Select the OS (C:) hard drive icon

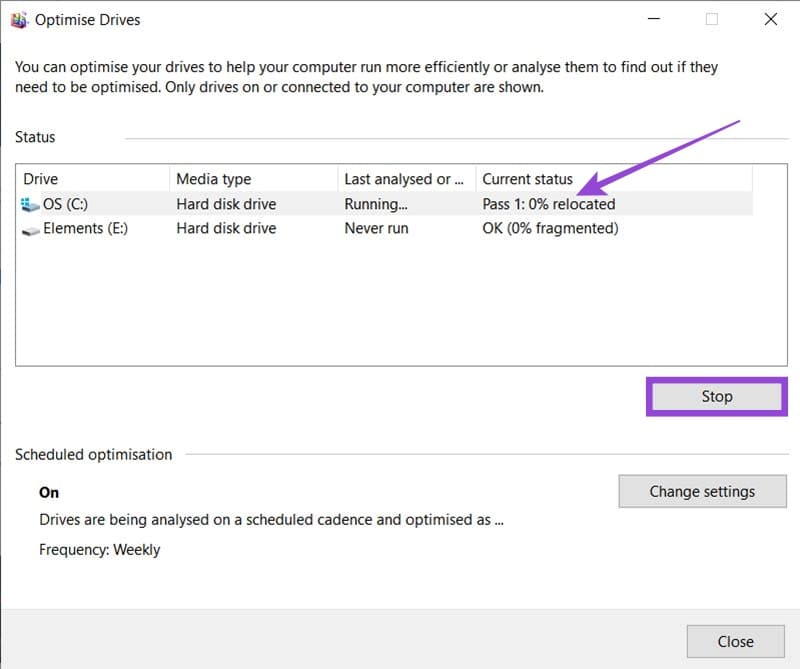click(30, 203)
